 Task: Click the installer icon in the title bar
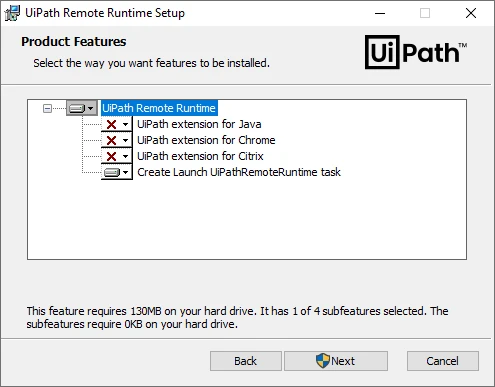click(x=12, y=13)
